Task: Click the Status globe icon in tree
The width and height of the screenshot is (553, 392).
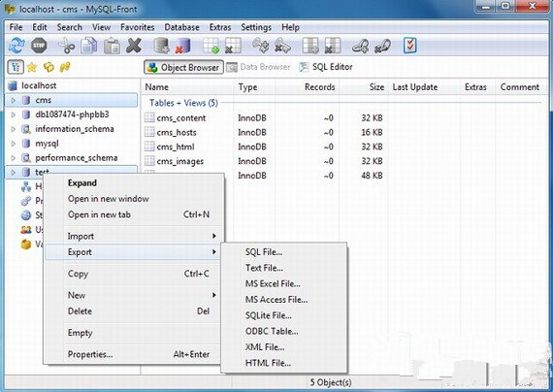Action: (26, 214)
